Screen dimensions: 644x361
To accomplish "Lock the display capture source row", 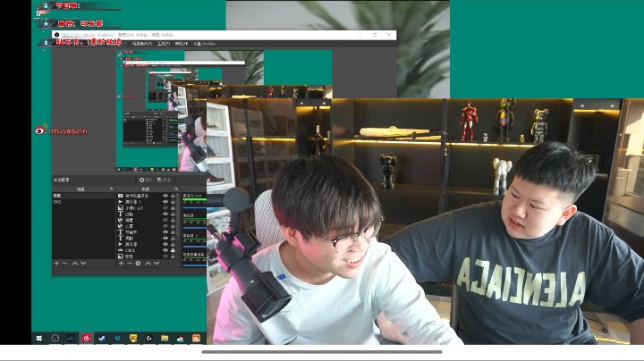I will [173, 196].
